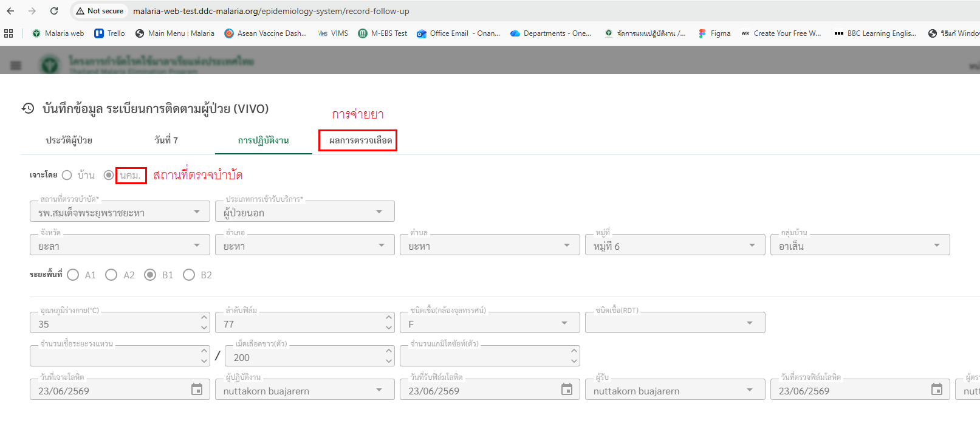The height and width of the screenshot is (440, 980).
Task: Decrease the ลำดับฟิล์ม number with down arrow
Action: coord(389,328)
